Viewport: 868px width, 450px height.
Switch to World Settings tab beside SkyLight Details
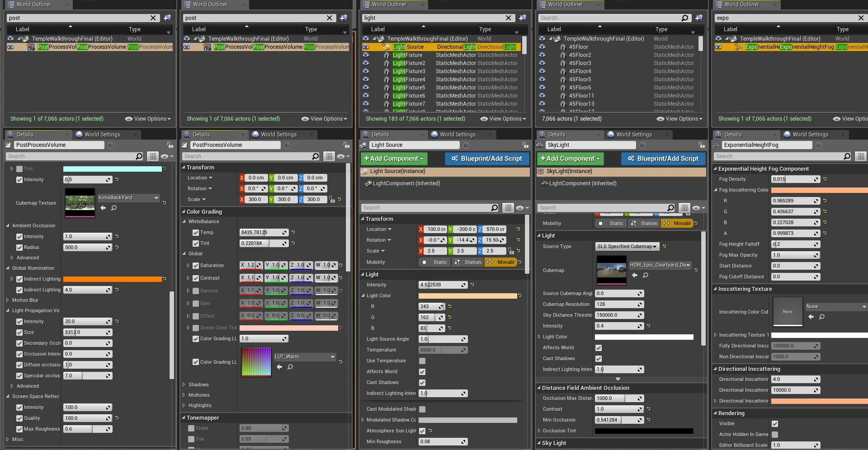point(634,135)
